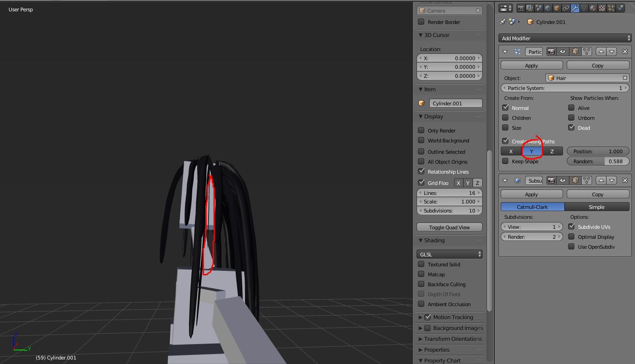Toggle viewport visibility of Subsurf modifier
Image resolution: width=635 pixels, height=364 pixels.
pos(563,180)
